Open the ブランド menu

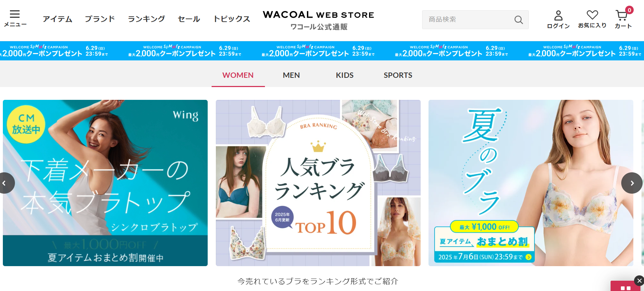[100, 19]
